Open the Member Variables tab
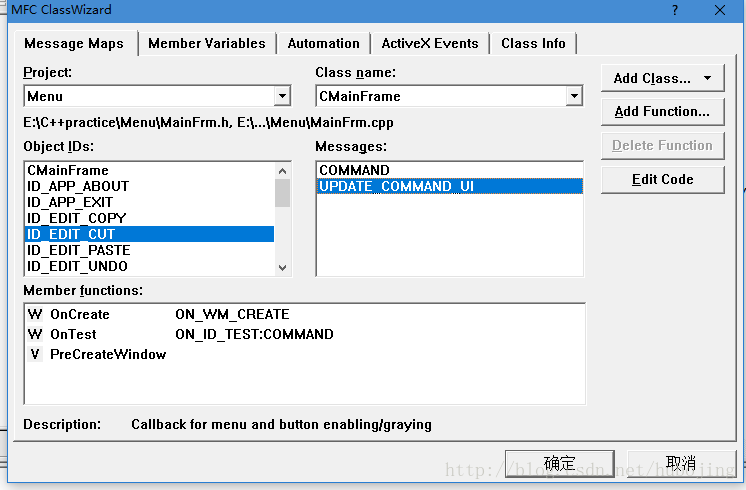746x490 pixels. coord(206,44)
